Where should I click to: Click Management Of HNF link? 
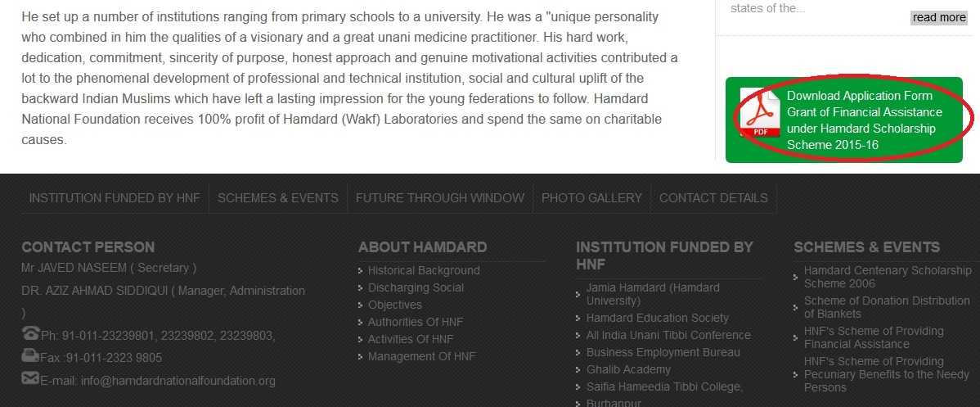click(421, 356)
